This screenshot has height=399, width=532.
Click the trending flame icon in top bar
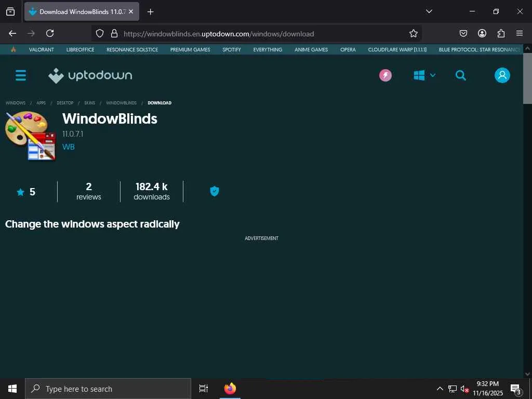click(13, 49)
